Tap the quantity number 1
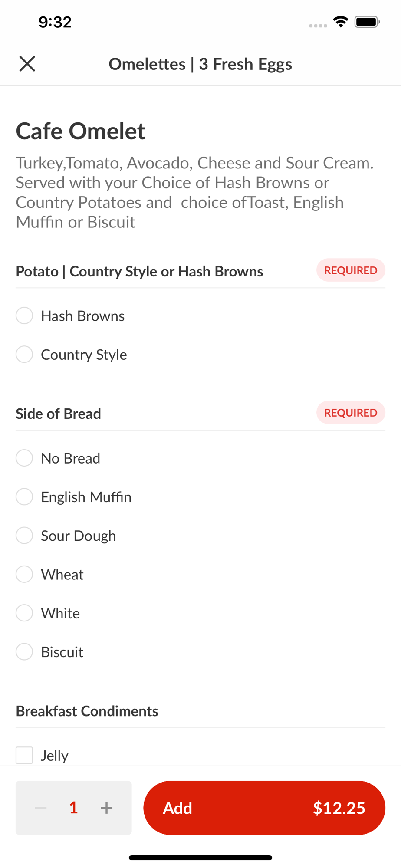Image resolution: width=401 pixels, height=868 pixels. pos(73,808)
